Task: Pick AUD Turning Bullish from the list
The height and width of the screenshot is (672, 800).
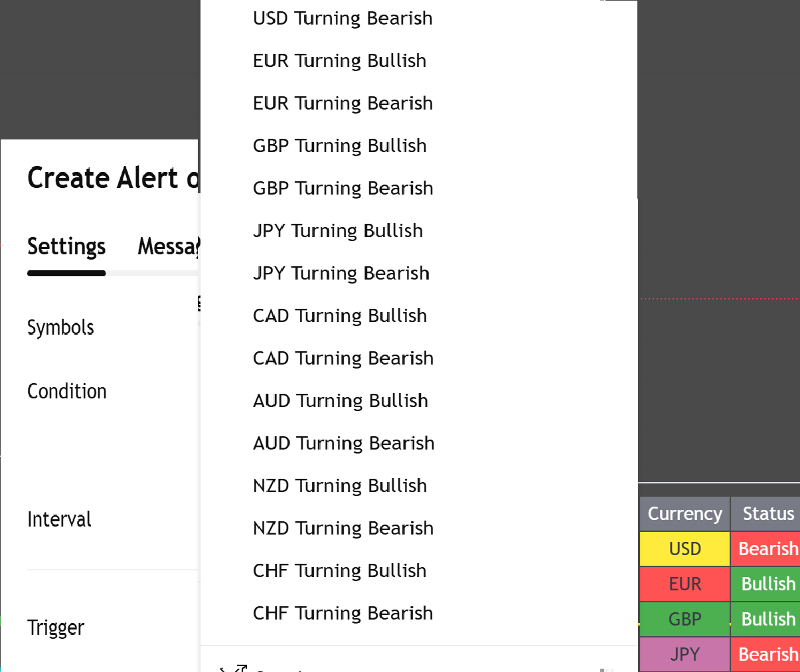Action: 341,400
